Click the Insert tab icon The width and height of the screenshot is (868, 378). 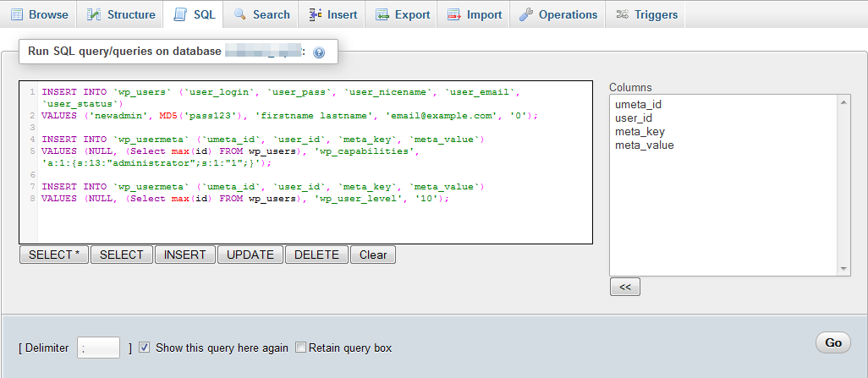315,14
